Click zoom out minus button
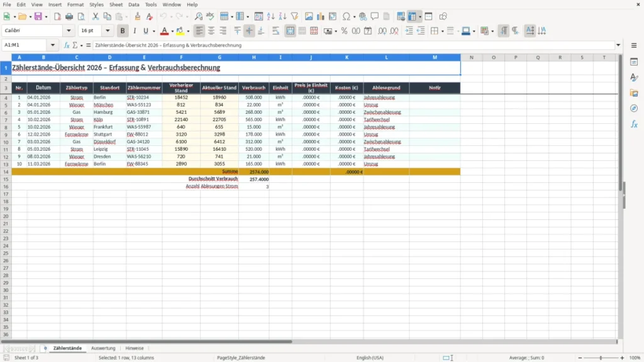Viewport: 644px width, 362px height. pyautogui.click(x=580, y=358)
